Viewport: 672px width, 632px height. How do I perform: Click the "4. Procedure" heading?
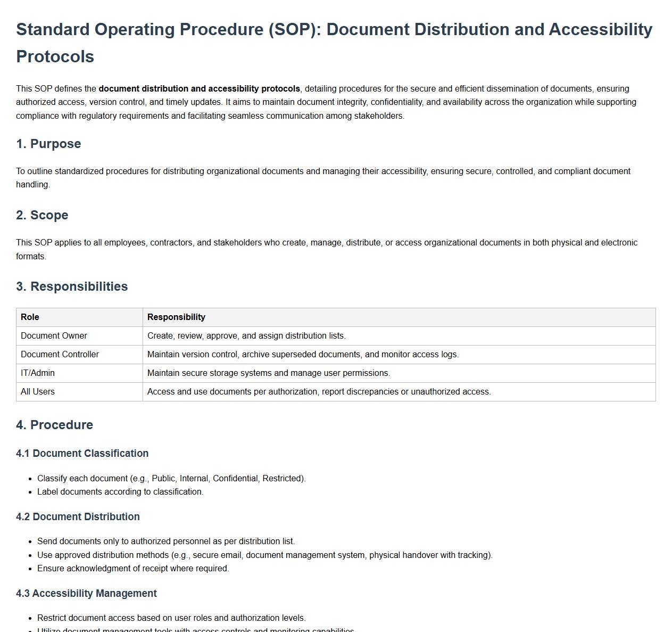click(54, 425)
